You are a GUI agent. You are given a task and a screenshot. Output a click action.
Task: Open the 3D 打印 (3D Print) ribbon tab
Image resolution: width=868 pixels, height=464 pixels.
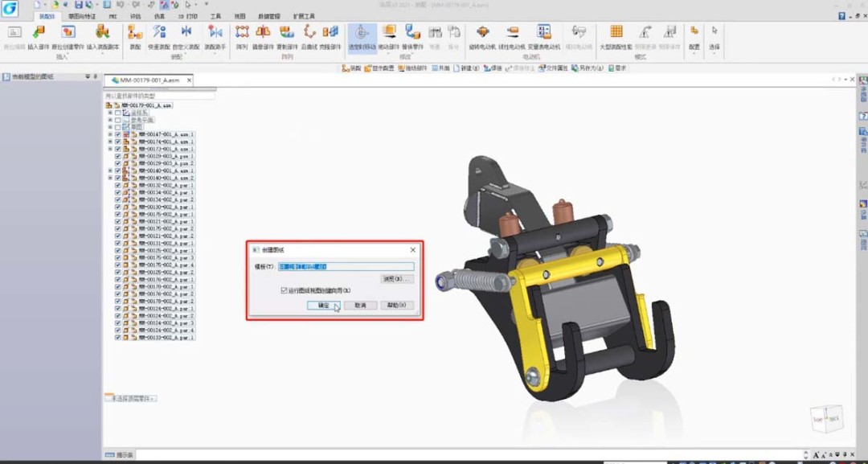pos(186,16)
